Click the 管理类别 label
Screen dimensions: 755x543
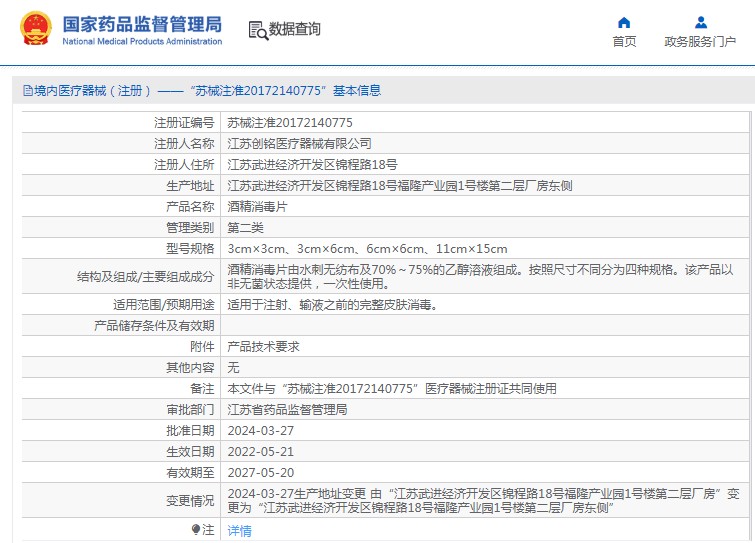pos(190,228)
